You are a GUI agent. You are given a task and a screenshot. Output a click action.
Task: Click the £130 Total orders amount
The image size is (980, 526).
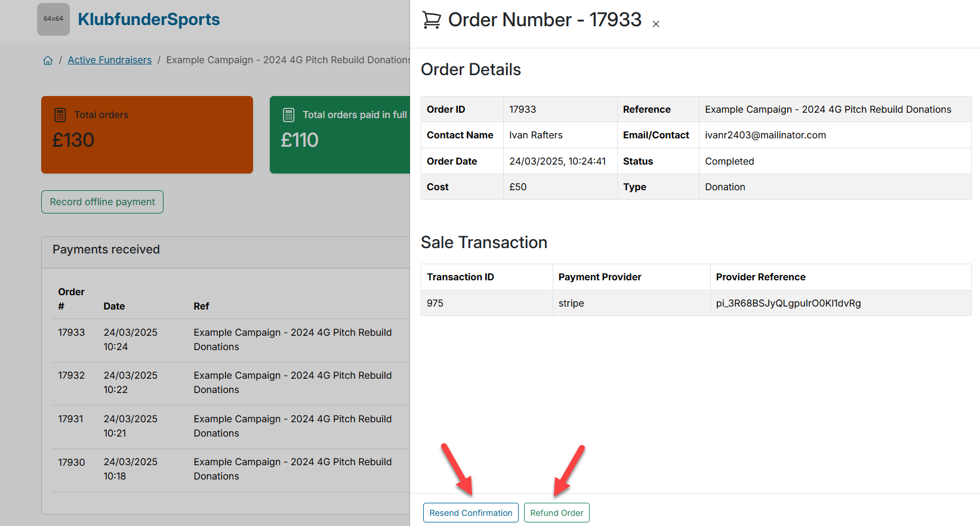[73, 140]
